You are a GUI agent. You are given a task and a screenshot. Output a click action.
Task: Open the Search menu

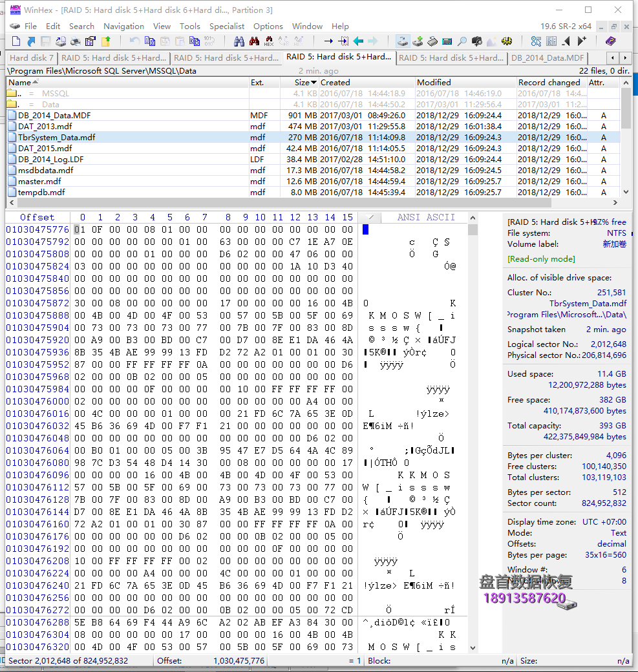click(x=81, y=26)
